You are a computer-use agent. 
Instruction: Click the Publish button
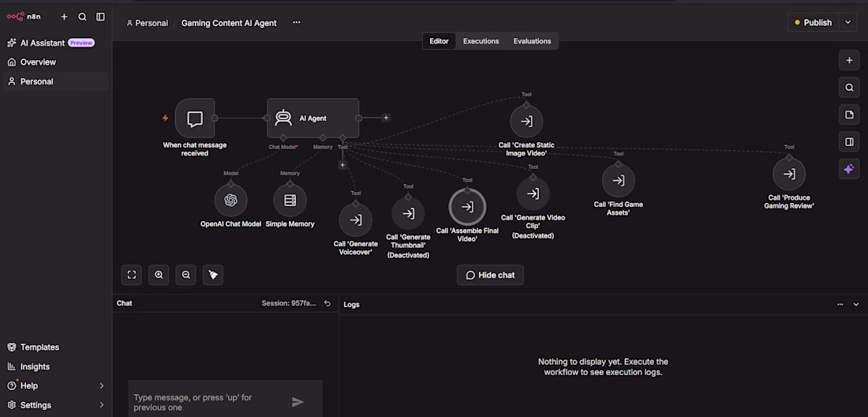[814, 23]
